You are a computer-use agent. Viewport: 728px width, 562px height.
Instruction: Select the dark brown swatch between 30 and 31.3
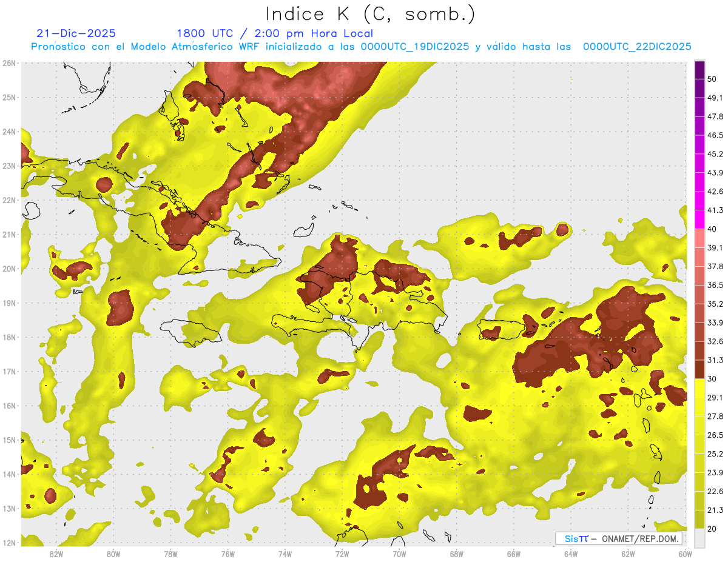[699, 369]
